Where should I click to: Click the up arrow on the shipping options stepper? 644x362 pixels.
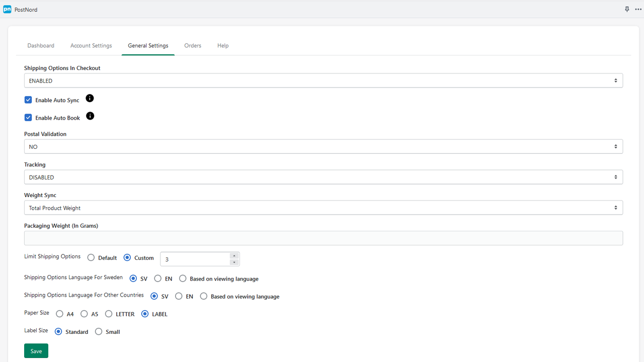coord(234,255)
